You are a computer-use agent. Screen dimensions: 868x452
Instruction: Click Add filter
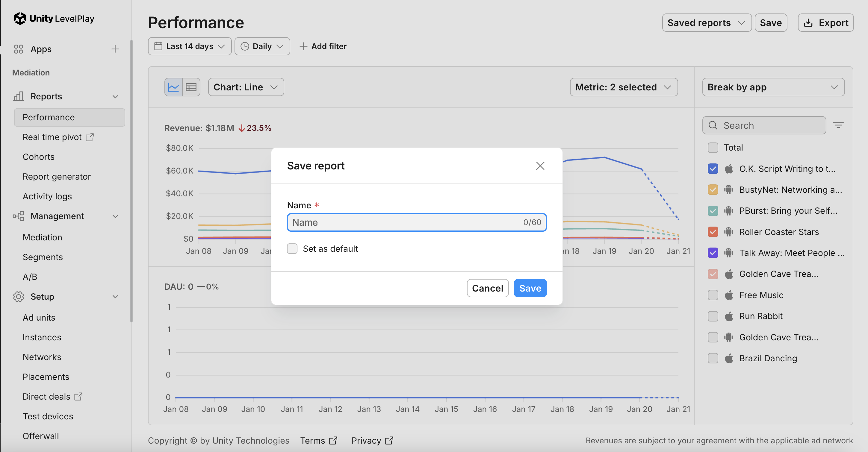tap(323, 46)
